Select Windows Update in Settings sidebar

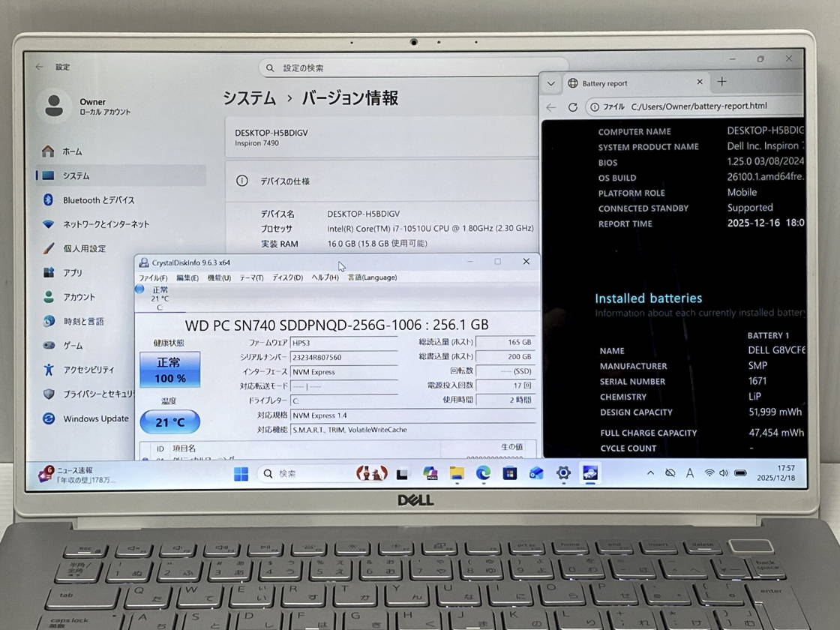click(95, 418)
